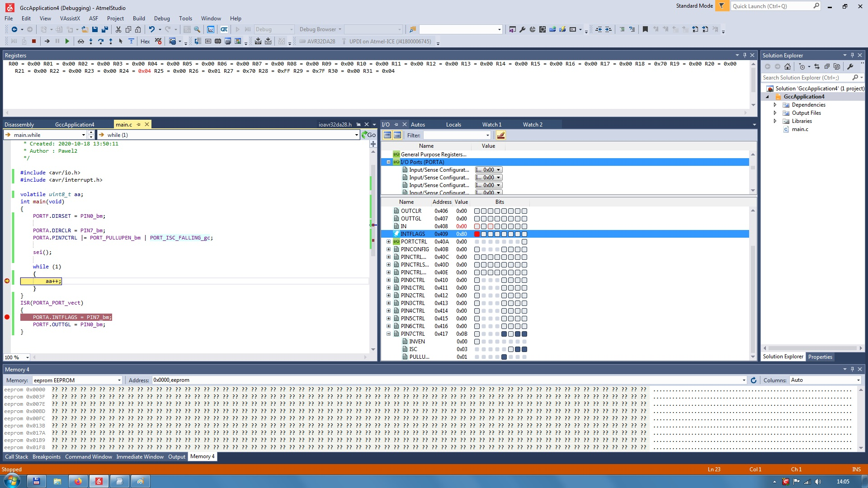Toggle the INVEN bit checkbox
This screenshot has width=868, height=488.
(x=477, y=342)
